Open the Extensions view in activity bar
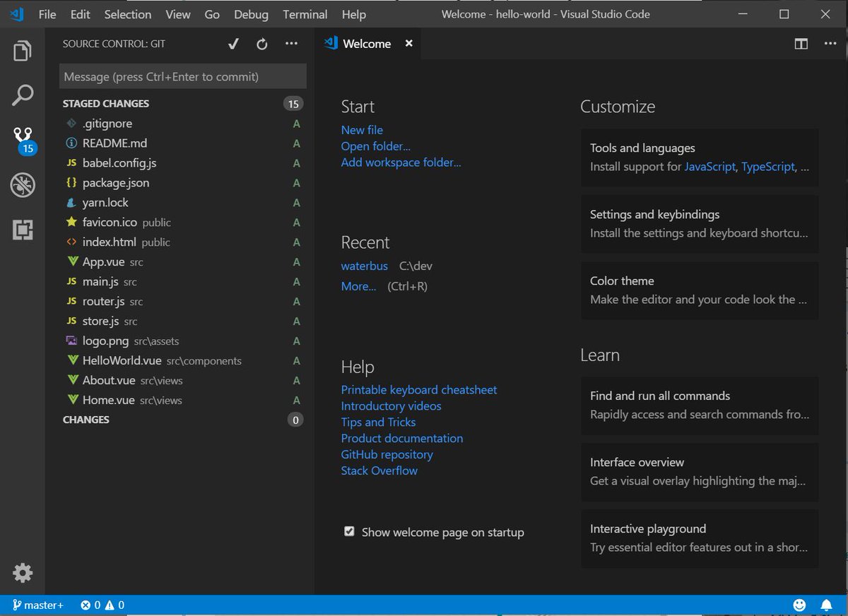This screenshot has width=848, height=616. click(x=23, y=230)
